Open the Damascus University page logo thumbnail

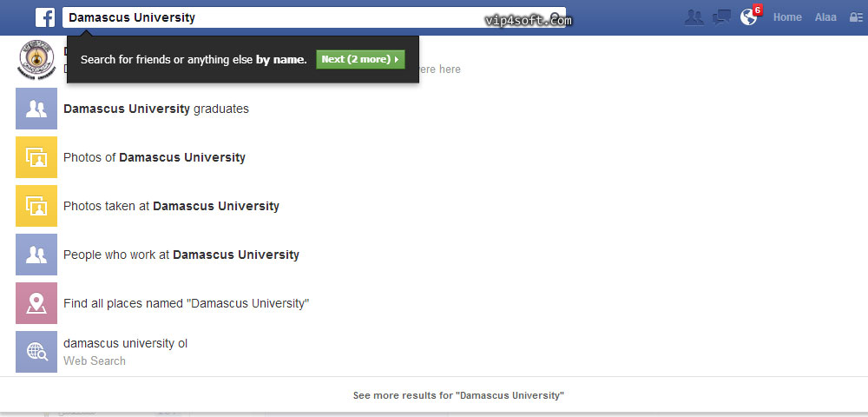[x=36, y=60]
